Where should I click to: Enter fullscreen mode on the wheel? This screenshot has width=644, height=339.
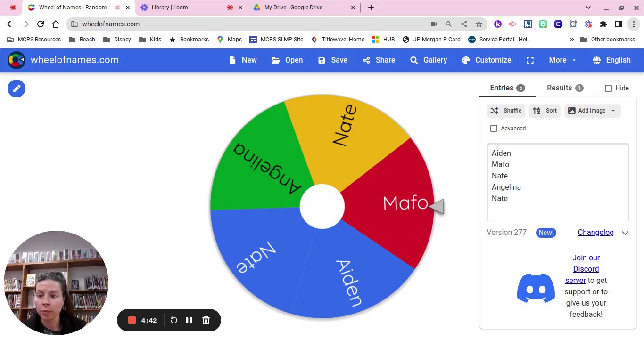[x=530, y=60]
